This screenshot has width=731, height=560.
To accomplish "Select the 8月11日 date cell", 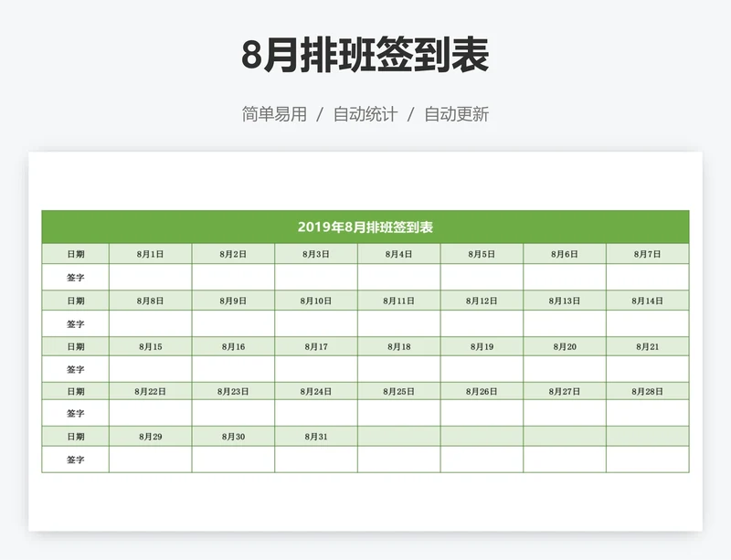I will click(x=399, y=301).
